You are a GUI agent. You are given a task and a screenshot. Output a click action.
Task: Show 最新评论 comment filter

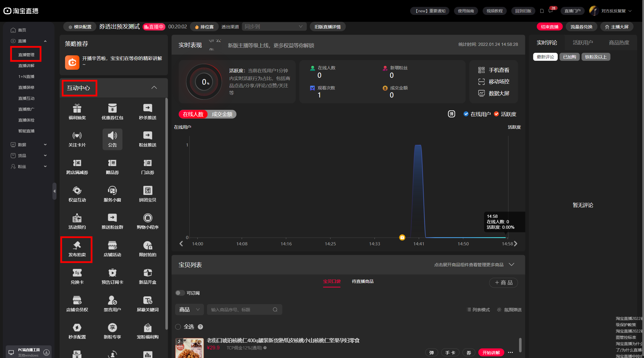tap(545, 57)
